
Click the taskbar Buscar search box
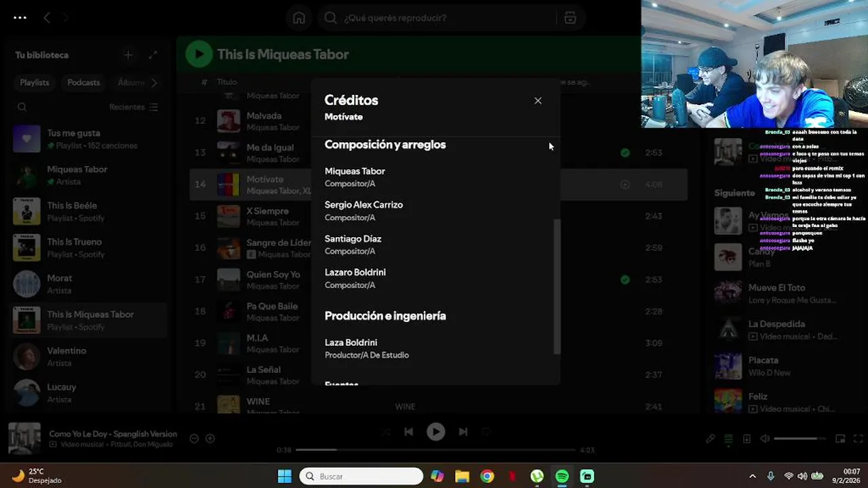[361, 476]
